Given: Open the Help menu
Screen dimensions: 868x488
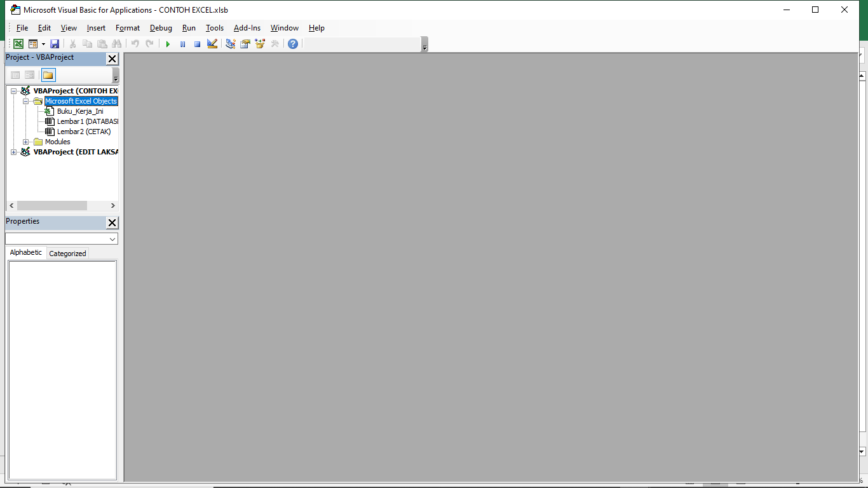Looking at the screenshot, I should click(x=316, y=28).
